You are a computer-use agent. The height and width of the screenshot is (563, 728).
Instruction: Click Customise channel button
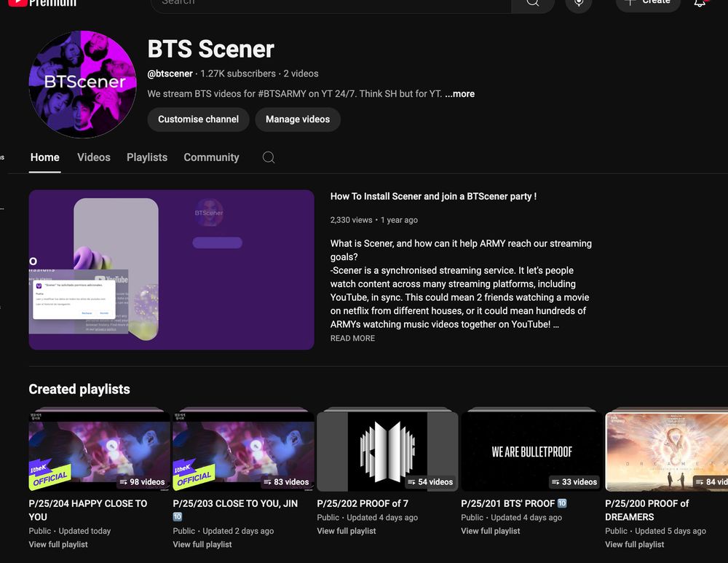tap(198, 119)
